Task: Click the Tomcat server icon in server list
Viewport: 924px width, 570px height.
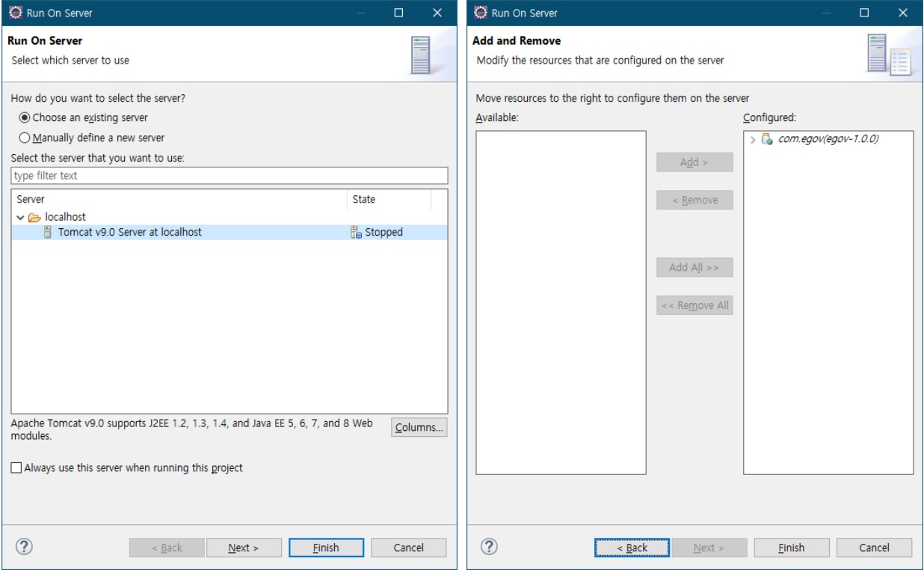Action: (48, 232)
